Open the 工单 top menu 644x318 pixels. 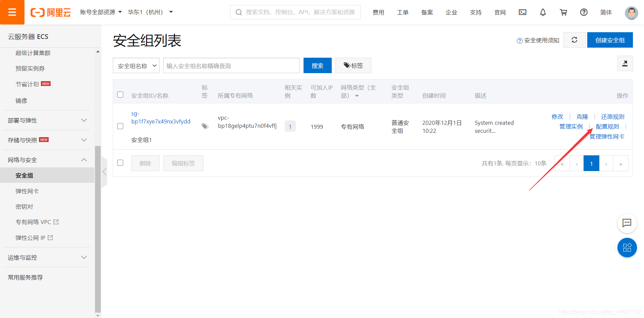(x=403, y=12)
